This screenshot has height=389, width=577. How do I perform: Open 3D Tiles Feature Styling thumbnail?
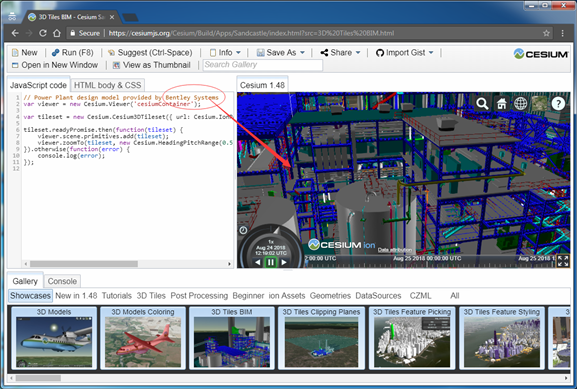[x=502, y=338]
